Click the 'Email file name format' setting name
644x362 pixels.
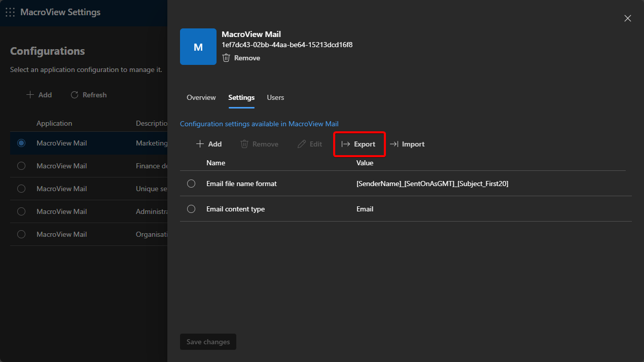[x=241, y=184]
